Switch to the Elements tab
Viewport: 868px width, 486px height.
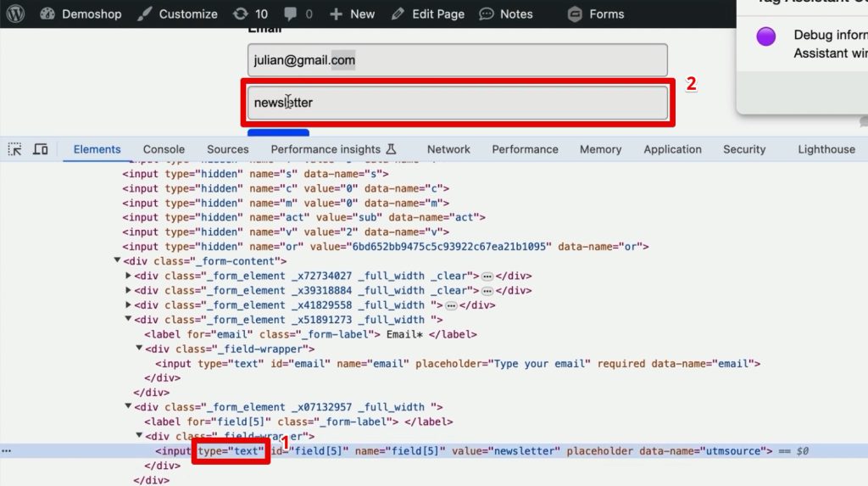(x=97, y=149)
